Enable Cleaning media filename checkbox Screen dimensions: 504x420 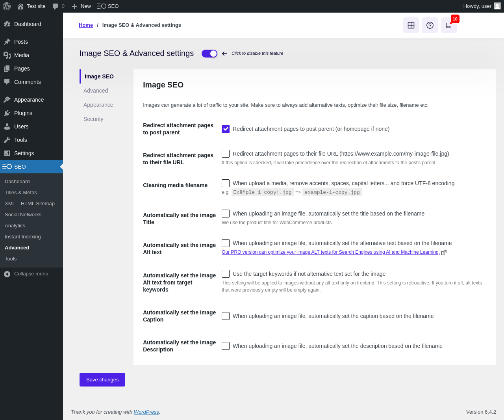226,183
